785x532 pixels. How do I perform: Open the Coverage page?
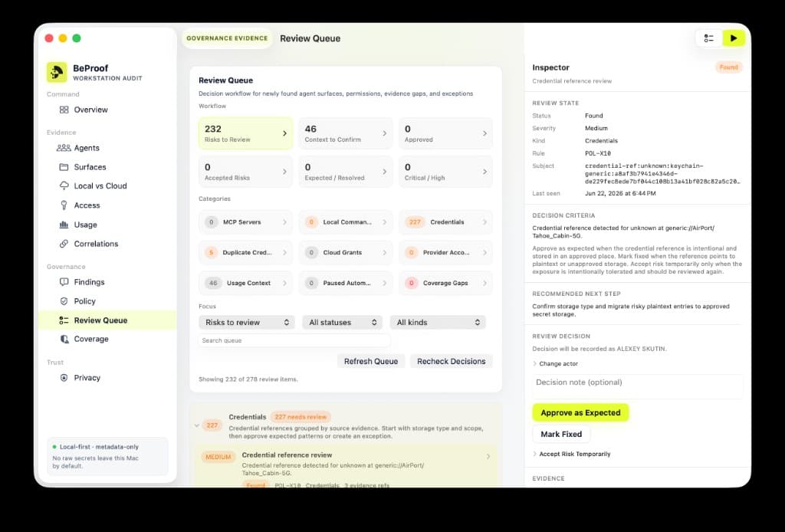click(x=91, y=339)
